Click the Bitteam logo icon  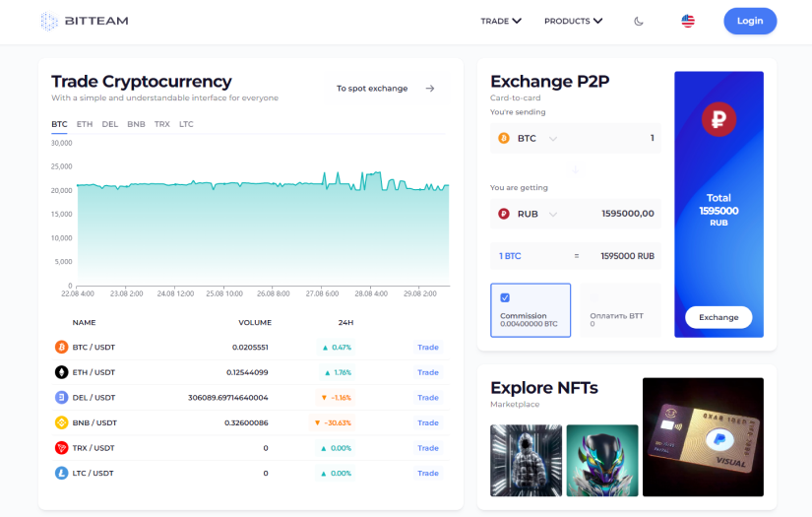[x=49, y=22]
